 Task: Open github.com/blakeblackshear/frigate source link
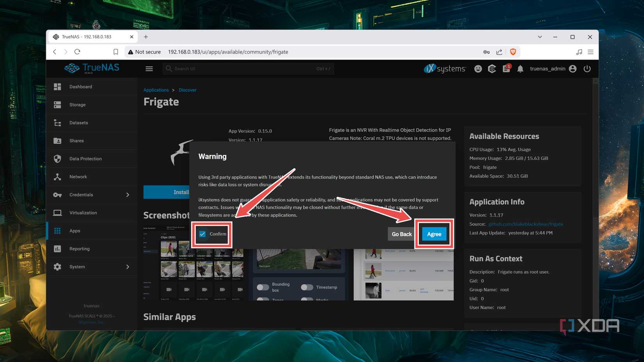(526, 224)
